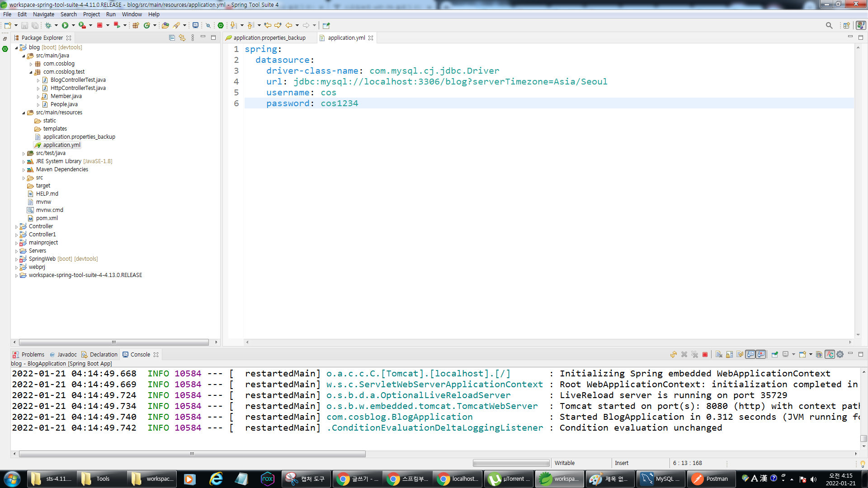The image size is (868, 488).
Task: Select pom.xml in Package Explorer
Action: click(47, 218)
